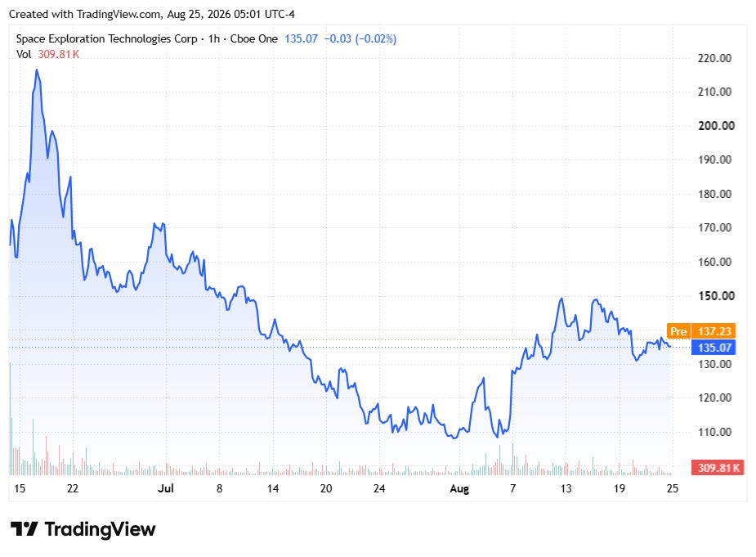This screenshot has height=557, width=756.
Task: Click the pre-market price 137.23 tag
Action: 714,331
